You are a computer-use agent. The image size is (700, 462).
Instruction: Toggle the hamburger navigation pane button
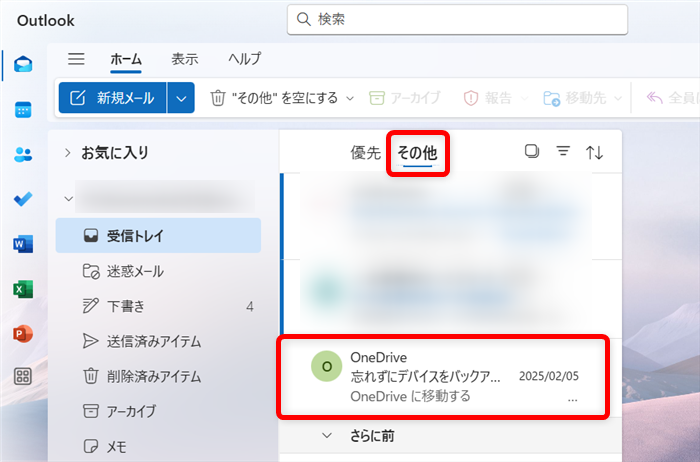[x=76, y=59]
